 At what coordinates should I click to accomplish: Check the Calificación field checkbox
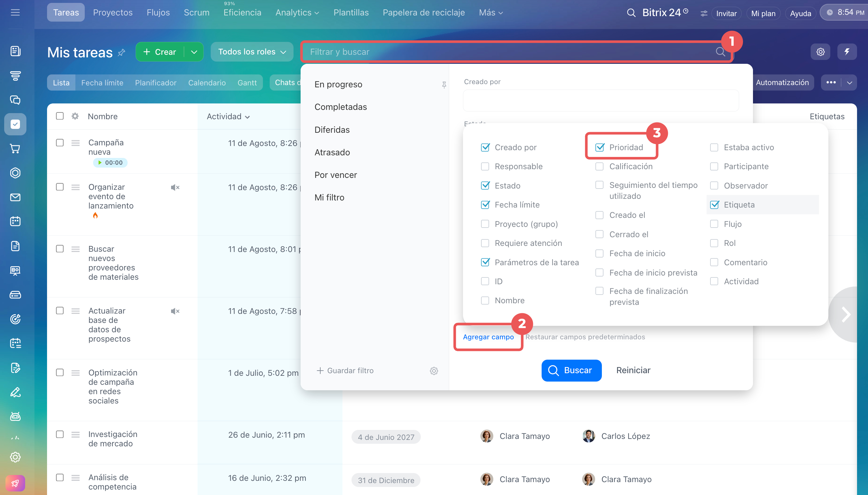tap(600, 166)
